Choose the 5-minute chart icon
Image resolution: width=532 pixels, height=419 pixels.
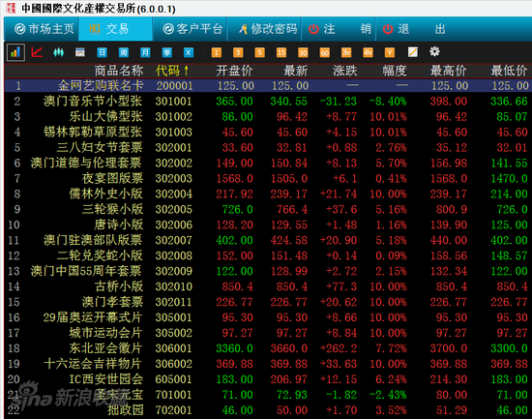[259, 52]
